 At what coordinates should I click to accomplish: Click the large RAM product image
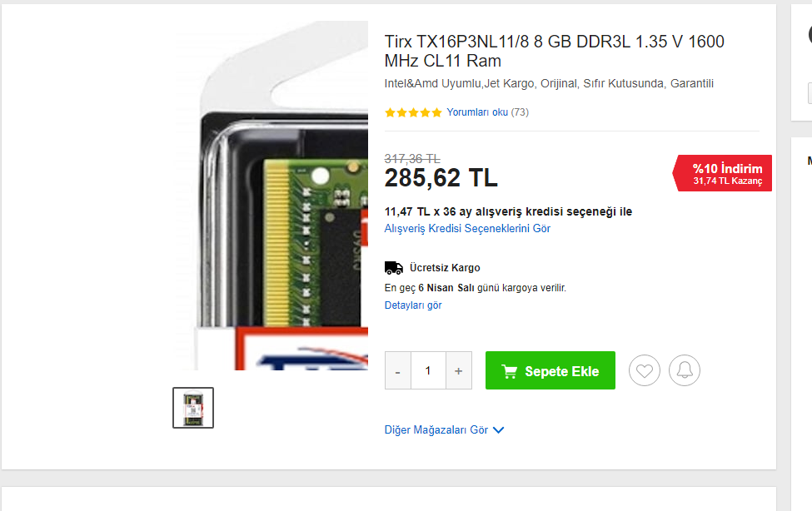tap(271, 196)
